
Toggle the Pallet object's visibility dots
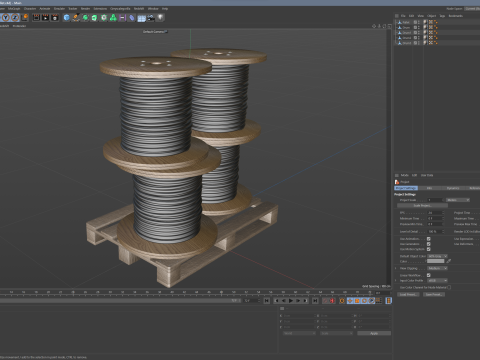(x=419, y=22)
